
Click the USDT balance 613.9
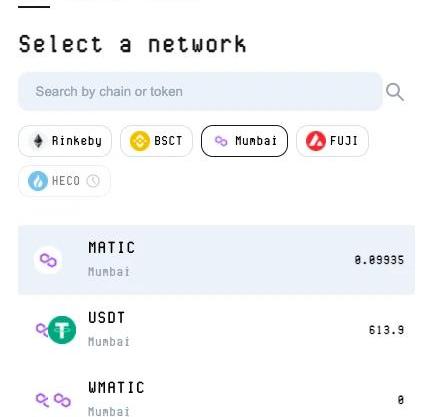tap(386, 330)
